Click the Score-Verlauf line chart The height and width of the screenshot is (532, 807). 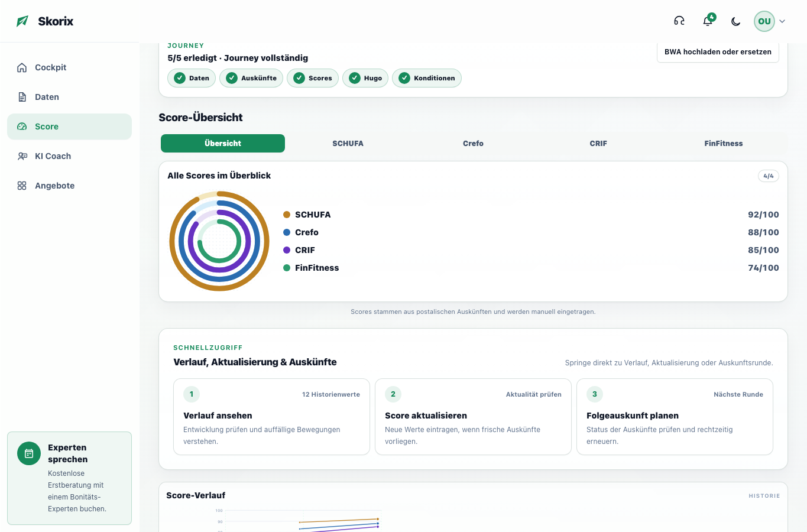[x=299, y=520]
